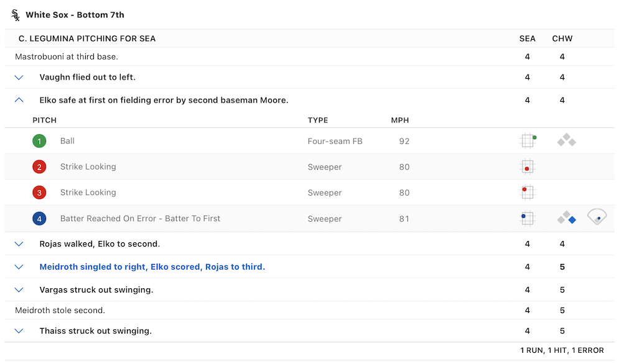Click the blue pitch 4 number badge
Image resolution: width=622 pixels, height=364 pixels.
(x=39, y=219)
